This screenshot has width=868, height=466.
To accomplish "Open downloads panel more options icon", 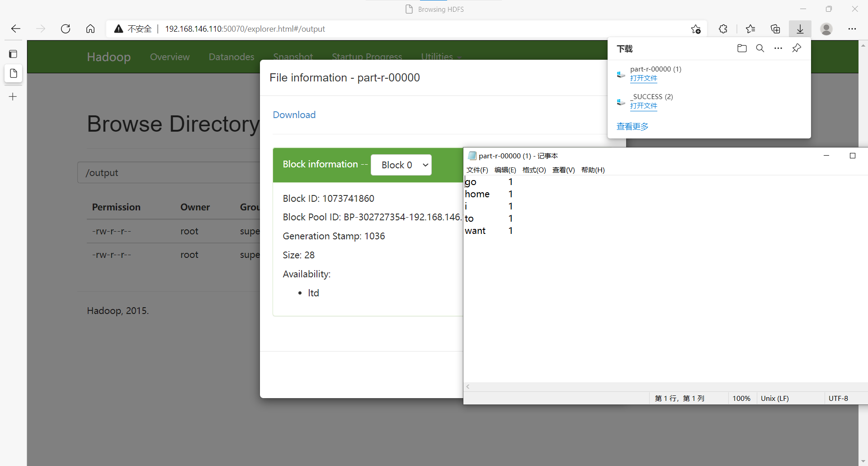I will tap(778, 48).
